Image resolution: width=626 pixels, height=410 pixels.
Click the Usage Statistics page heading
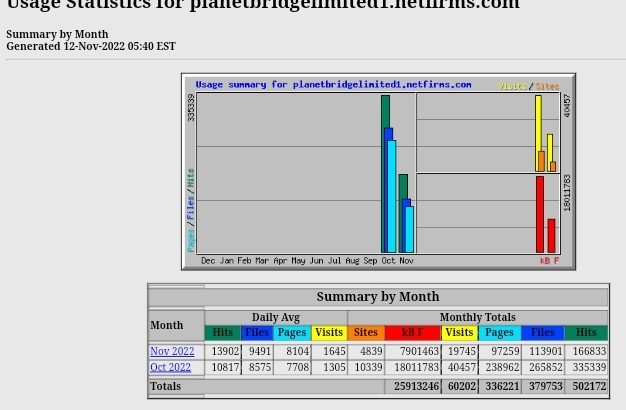click(x=263, y=4)
